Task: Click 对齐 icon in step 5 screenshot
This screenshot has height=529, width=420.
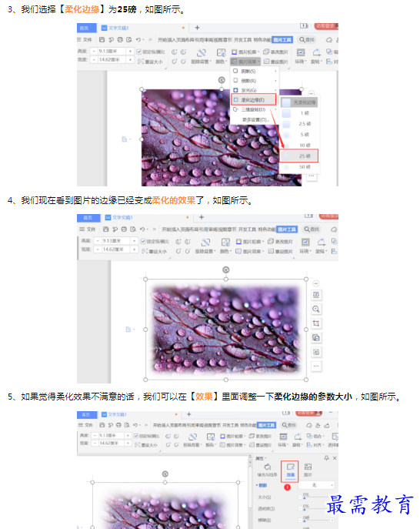Action: point(309,445)
